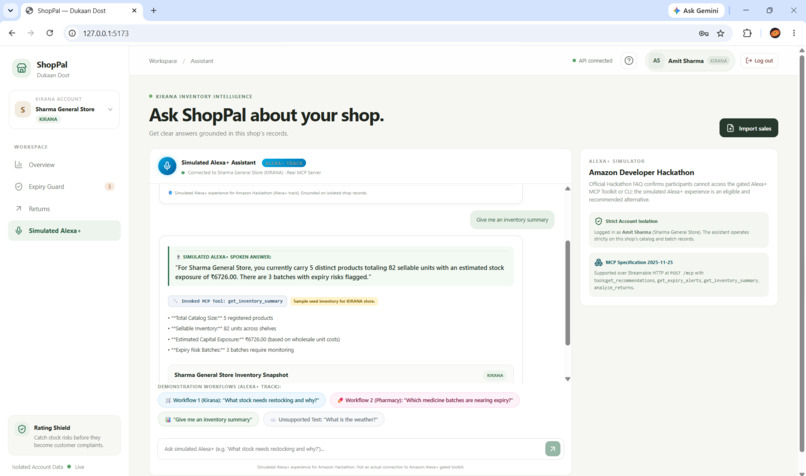The width and height of the screenshot is (806, 476).
Task: Open the tab search dropdown arrow
Action: coord(10,10)
